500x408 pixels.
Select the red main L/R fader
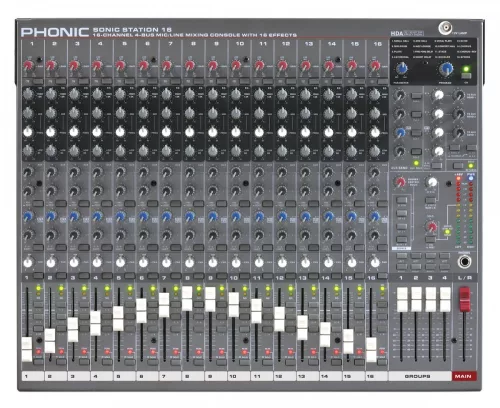click(464, 299)
